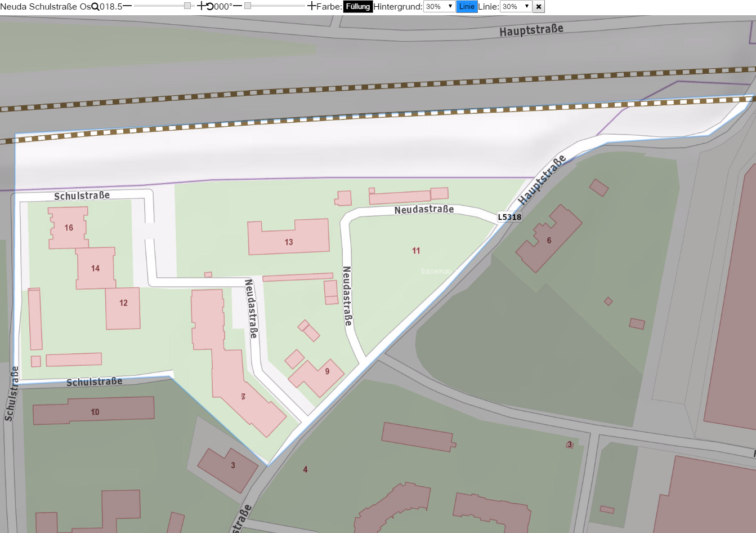Click the rotation slider handle

point(248,6)
